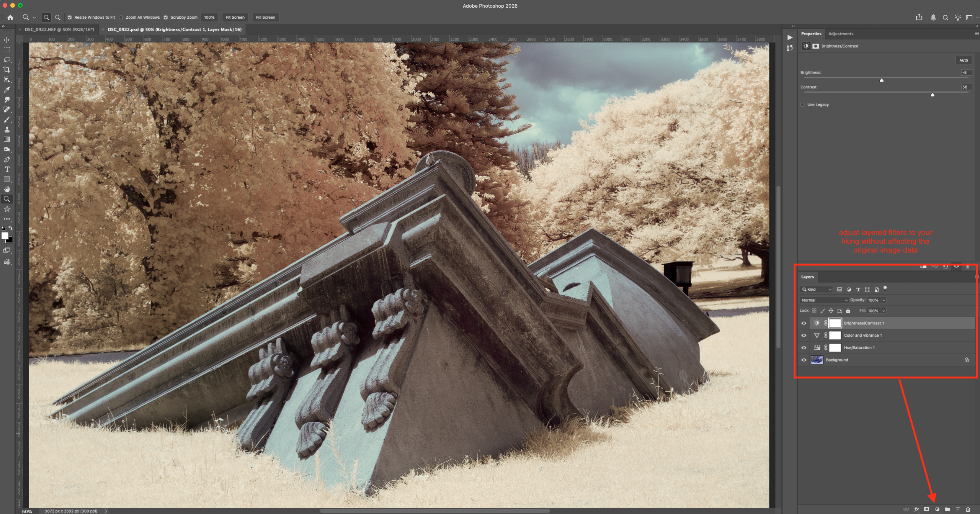Viewport: 980px width, 514px height.
Task: Select the Lasso tool
Action: coord(7,59)
